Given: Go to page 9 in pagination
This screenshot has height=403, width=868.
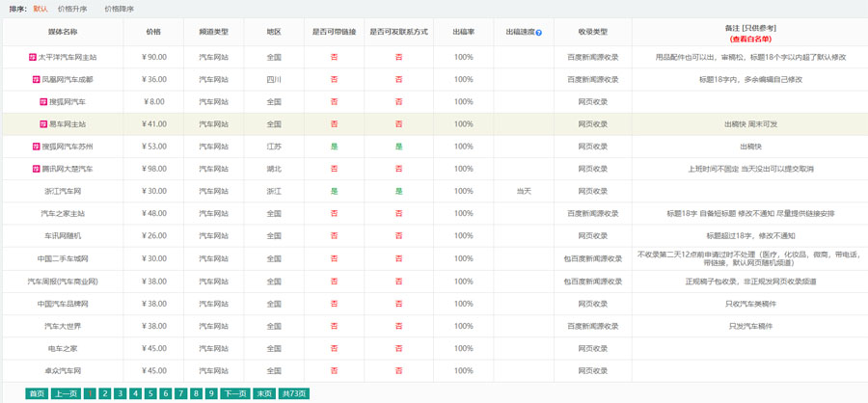Looking at the screenshot, I should pos(211,393).
